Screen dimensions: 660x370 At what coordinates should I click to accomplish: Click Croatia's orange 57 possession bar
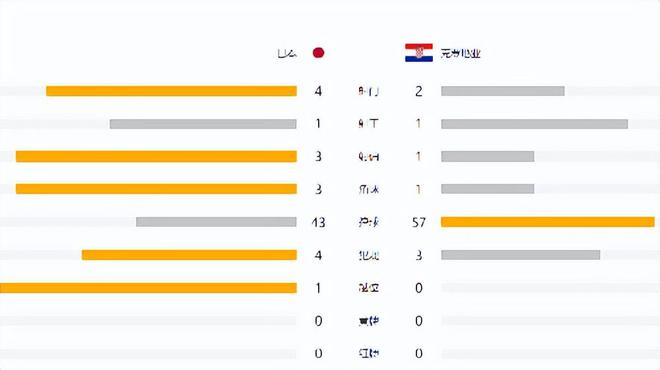(x=548, y=222)
